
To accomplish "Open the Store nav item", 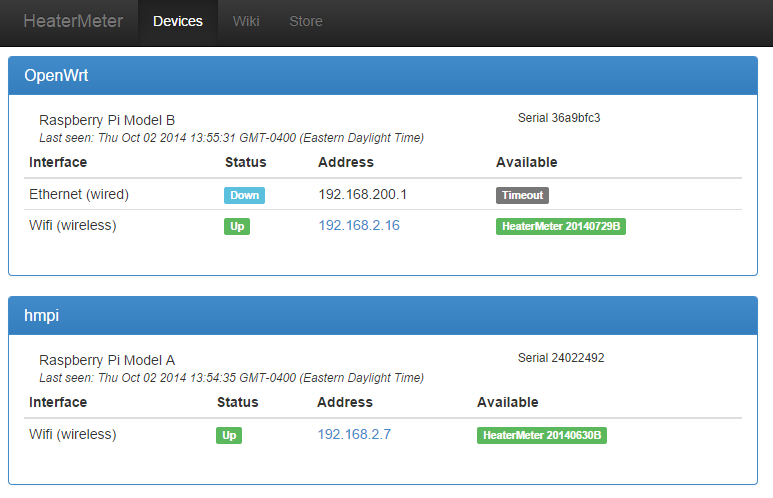I will (306, 21).
